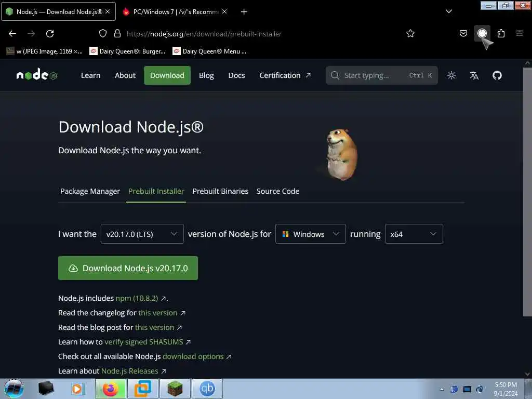Show site security lock info
532x399 pixels.
click(x=117, y=33)
